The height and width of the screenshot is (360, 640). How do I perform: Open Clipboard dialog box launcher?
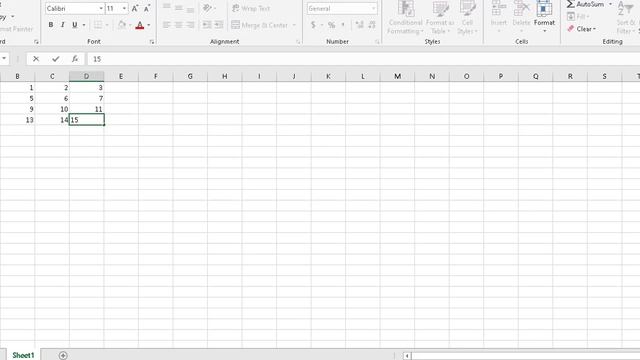(36, 42)
